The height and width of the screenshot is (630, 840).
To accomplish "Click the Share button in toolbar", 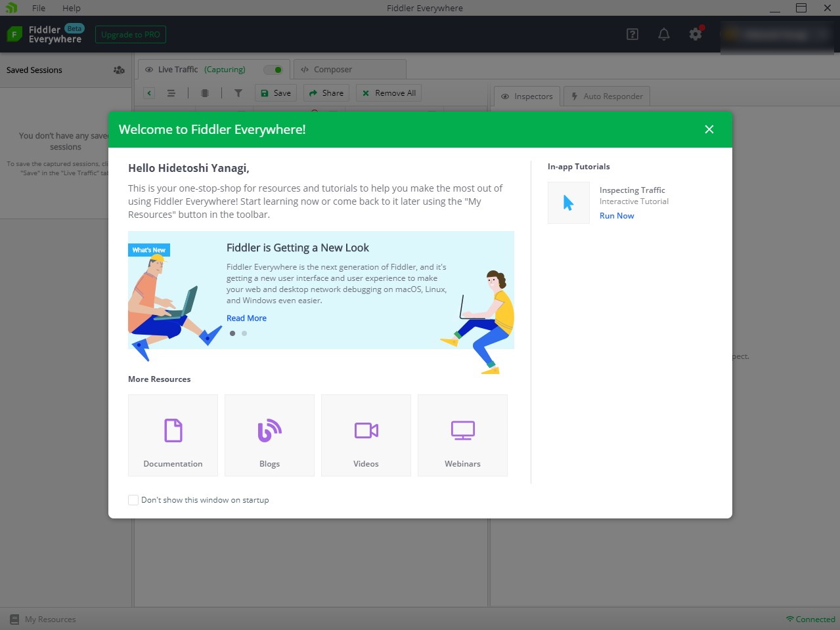I will click(326, 93).
